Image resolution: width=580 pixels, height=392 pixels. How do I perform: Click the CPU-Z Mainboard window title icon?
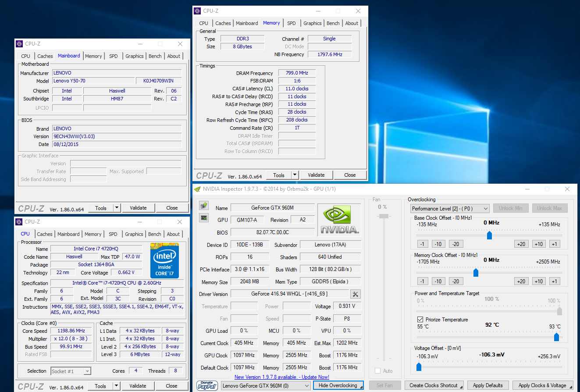click(x=19, y=44)
